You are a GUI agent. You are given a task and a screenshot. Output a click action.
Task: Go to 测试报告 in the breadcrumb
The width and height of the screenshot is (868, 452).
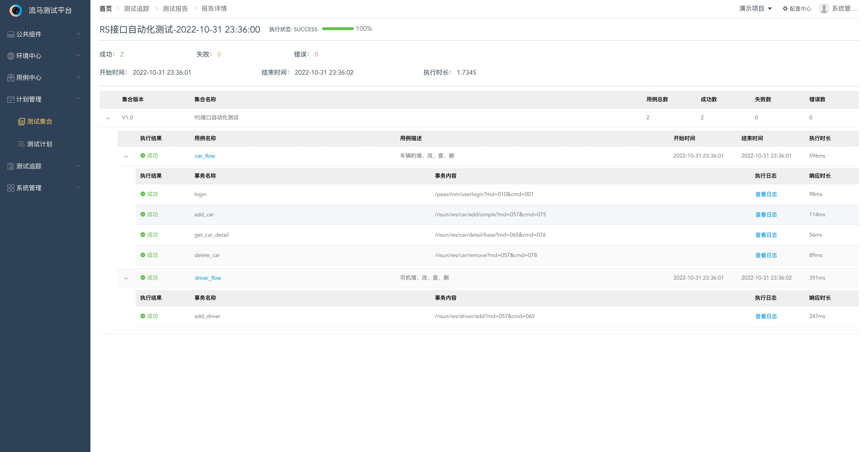[x=175, y=9]
